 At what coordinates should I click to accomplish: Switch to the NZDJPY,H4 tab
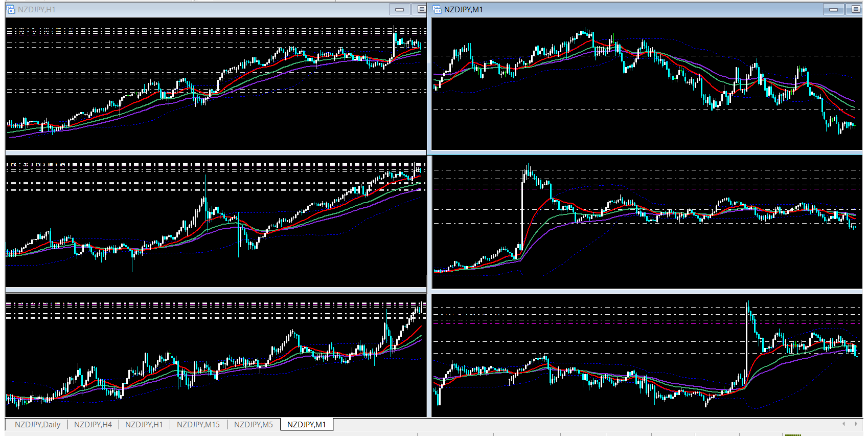click(x=93, y=424)
